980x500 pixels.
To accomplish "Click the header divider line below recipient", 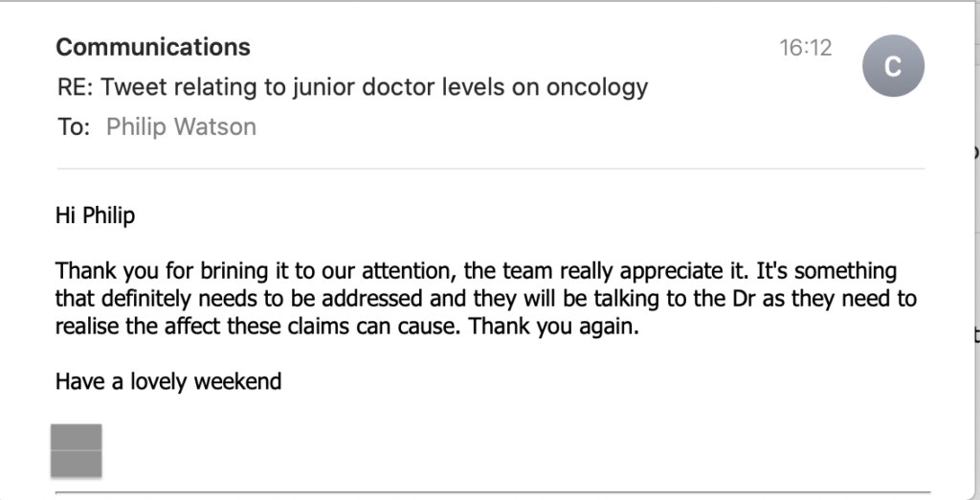I will click(x=491, y=169).
